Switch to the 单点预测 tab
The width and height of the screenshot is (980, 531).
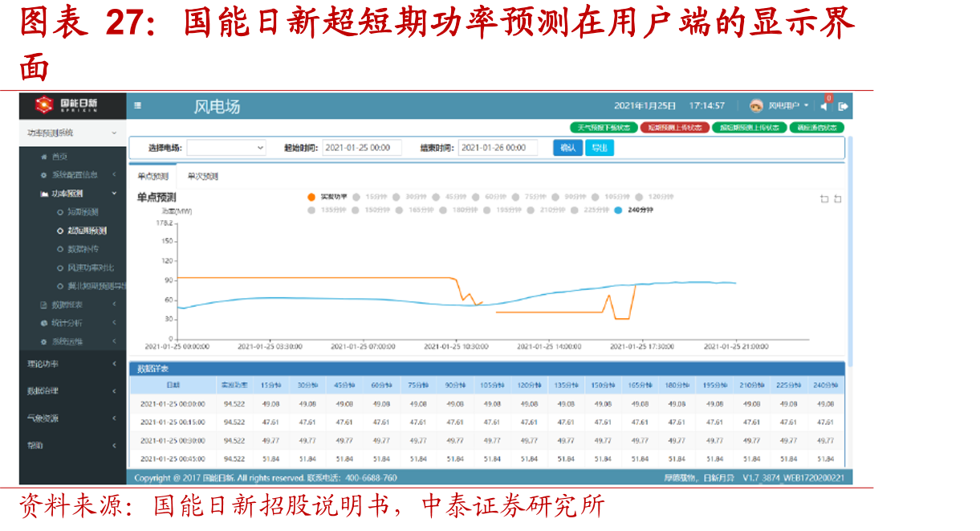point(153,176)
